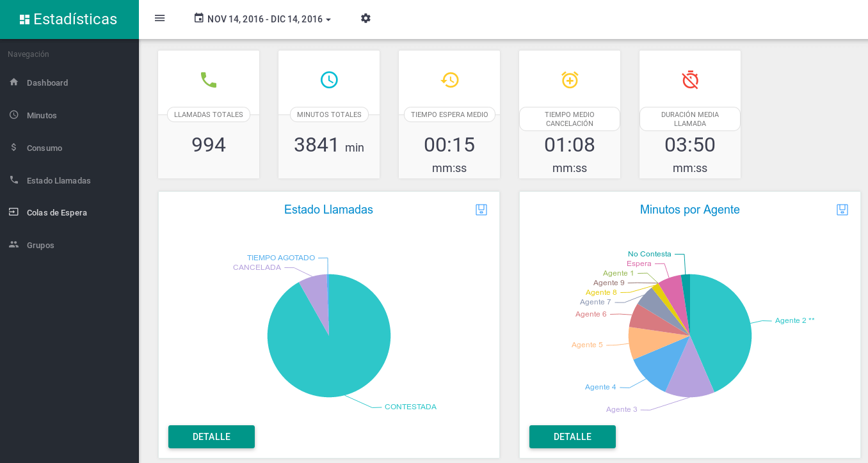Screen dimensions: 868x463
Task: Click the dollar icon next to Consumo
Action: click(14, 147)
